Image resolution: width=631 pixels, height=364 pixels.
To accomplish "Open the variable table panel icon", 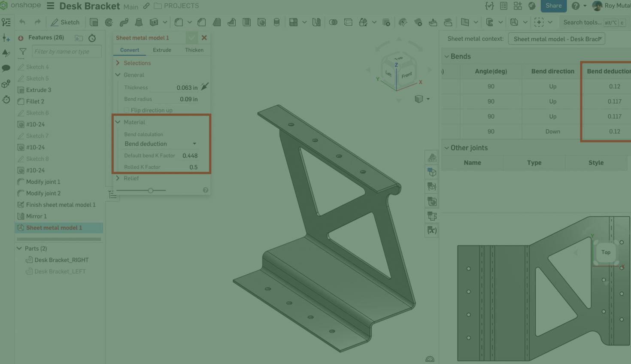I will pyautogui.click(x=432, y=230).
